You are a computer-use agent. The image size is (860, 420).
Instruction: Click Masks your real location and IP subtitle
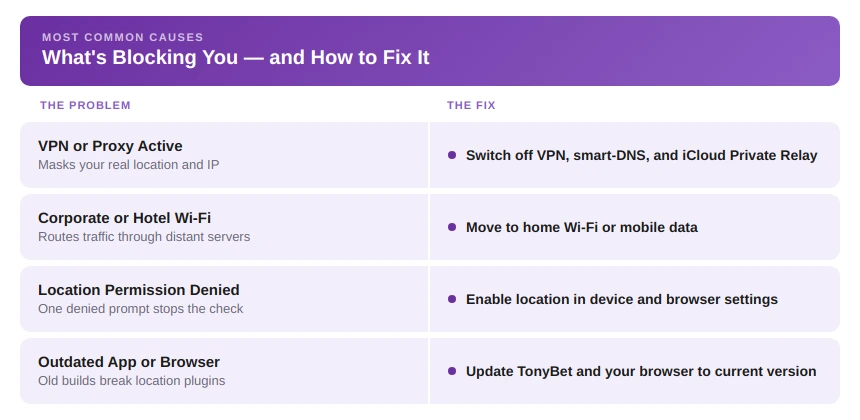[129, 164]
